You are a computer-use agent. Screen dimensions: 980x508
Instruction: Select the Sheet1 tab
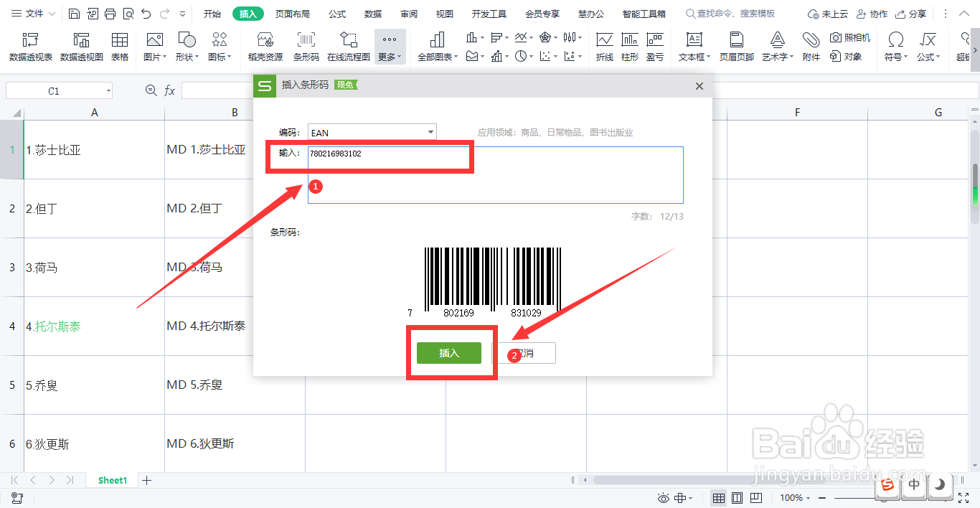(x=113, y=480)
